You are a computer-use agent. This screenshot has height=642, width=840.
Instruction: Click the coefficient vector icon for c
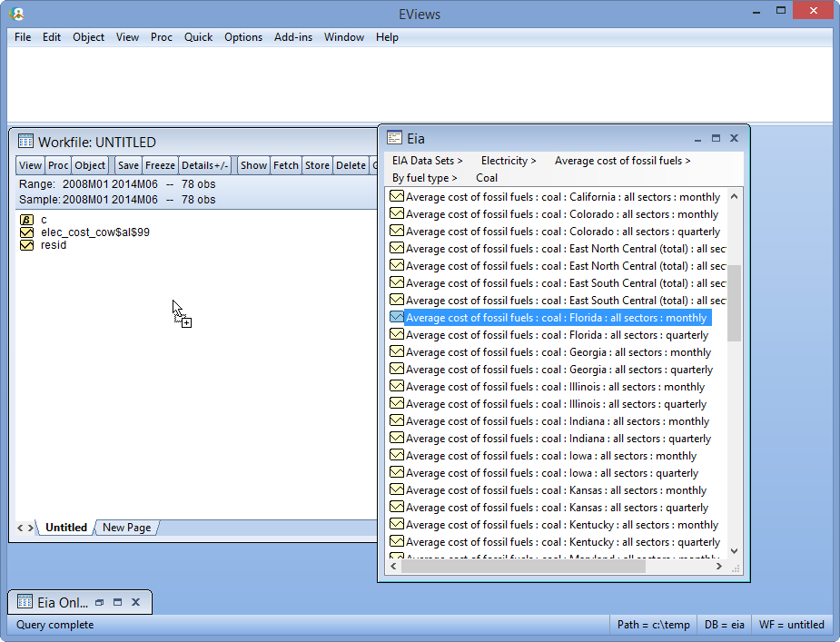point(26,220)
